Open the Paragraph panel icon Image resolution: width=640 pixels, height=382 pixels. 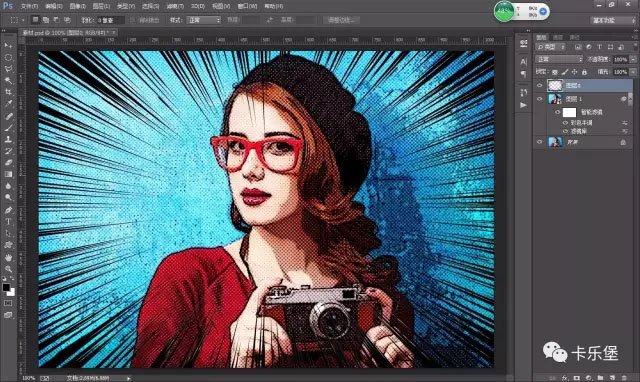pyautogui.click(x=524, y=74)
